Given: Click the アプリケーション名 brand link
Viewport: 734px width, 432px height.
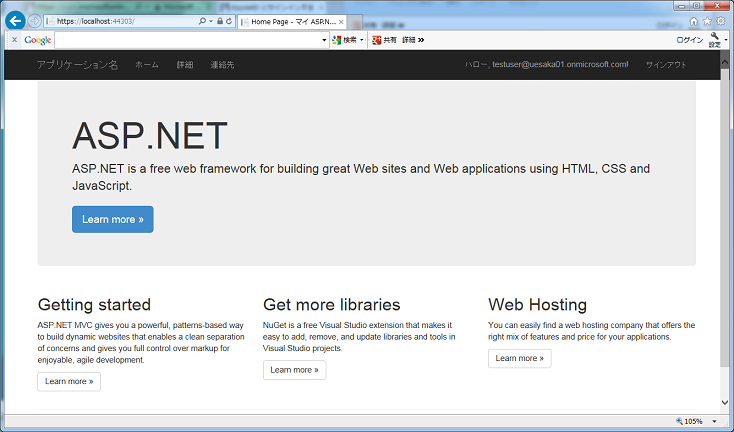Looking at the screenshot, I should point(77,65).
